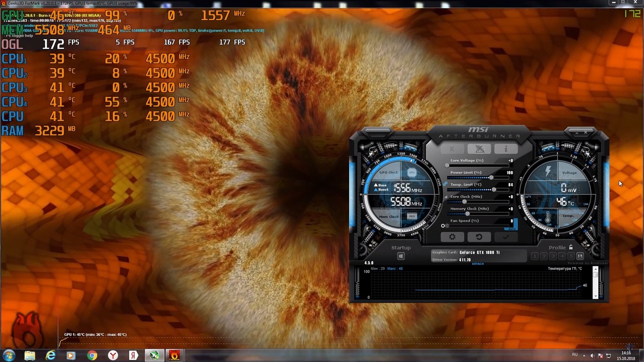
Task: Open Google Chrome from the taskbar
Action: point(92,355)
